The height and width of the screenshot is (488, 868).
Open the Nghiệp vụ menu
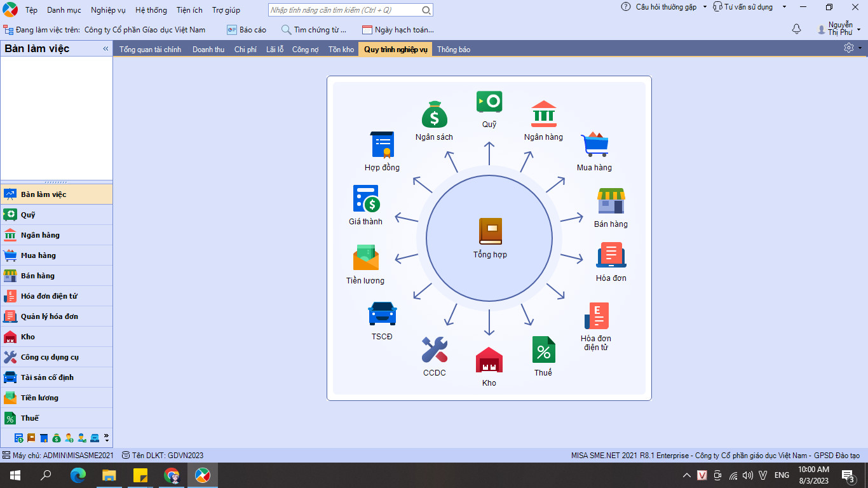[x=108, y=10]
